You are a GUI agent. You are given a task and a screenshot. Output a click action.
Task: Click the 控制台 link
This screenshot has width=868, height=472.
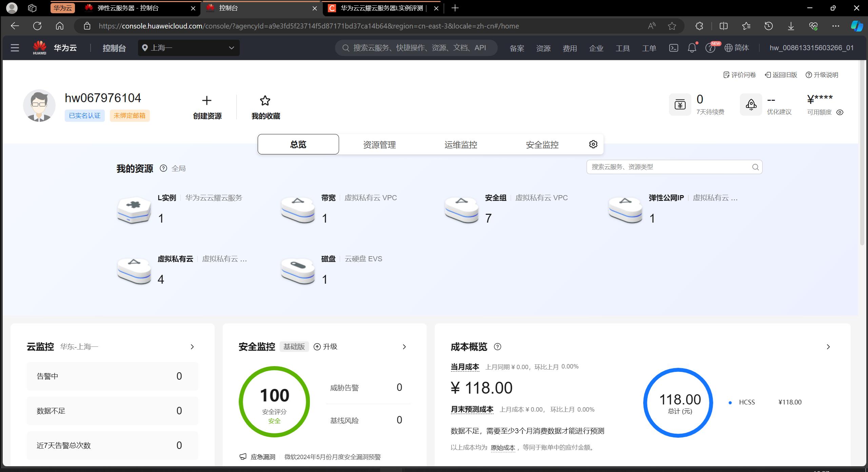click(x=114, y=48)
